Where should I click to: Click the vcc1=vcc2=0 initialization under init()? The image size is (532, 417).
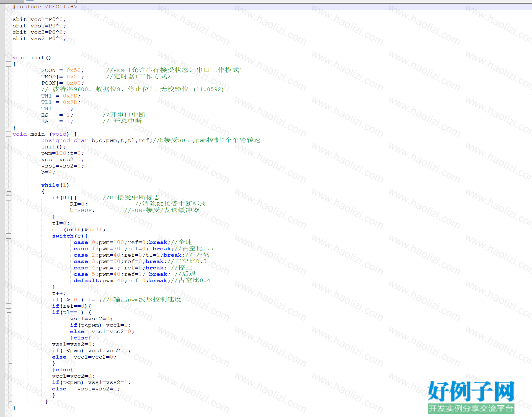pyautogui.click(x=63, y=159)
